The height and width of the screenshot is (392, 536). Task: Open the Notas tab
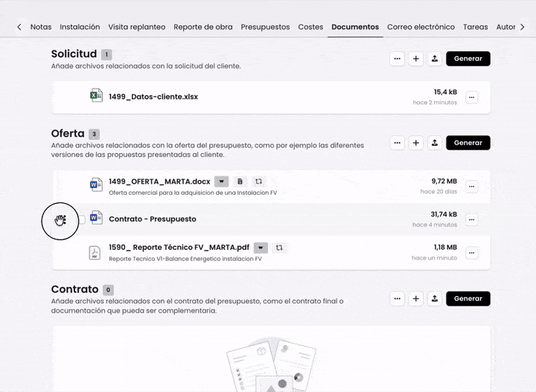pyautogui.click(x=41, y=27)
